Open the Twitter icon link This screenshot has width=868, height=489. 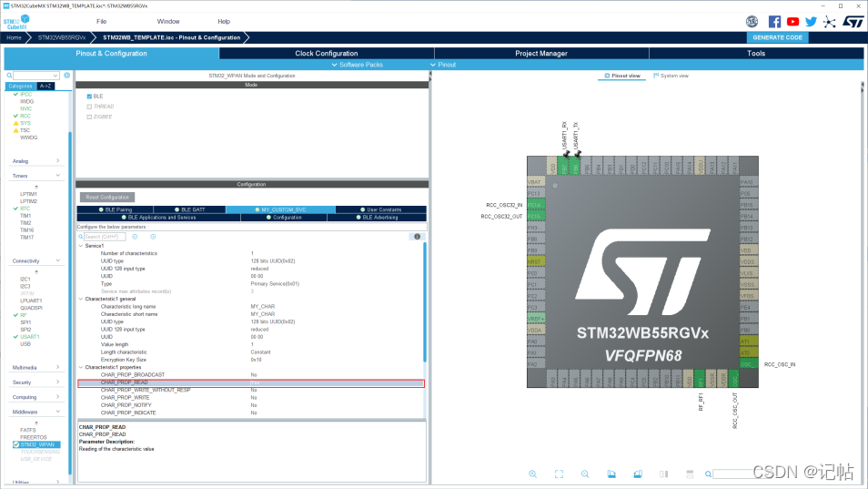(811, 22)
